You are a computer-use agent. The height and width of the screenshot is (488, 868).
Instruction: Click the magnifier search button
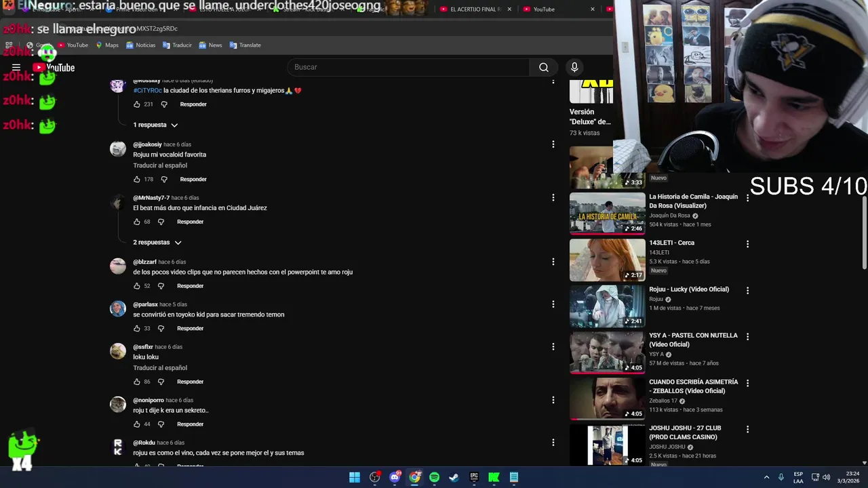point(544,67)
